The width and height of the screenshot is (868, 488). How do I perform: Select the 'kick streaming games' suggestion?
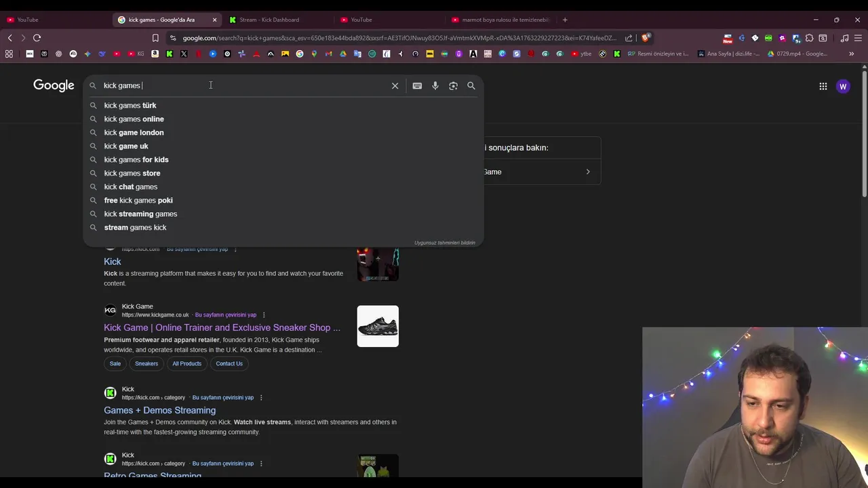tap(283, 213)
